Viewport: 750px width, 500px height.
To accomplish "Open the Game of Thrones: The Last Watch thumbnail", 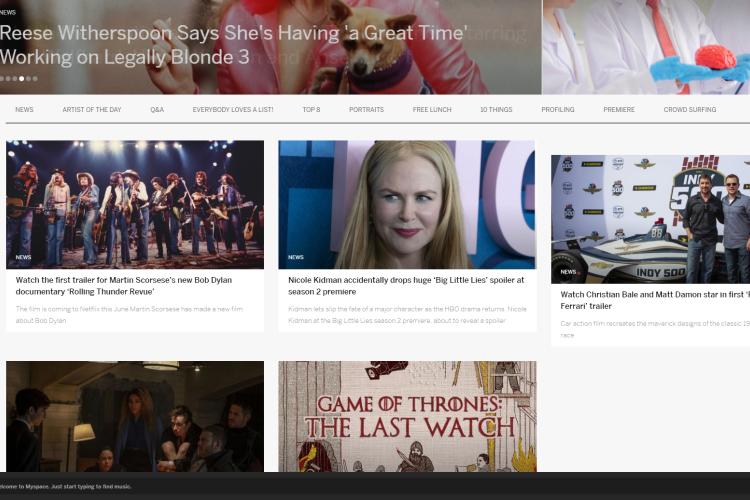I will coord(407,416).
